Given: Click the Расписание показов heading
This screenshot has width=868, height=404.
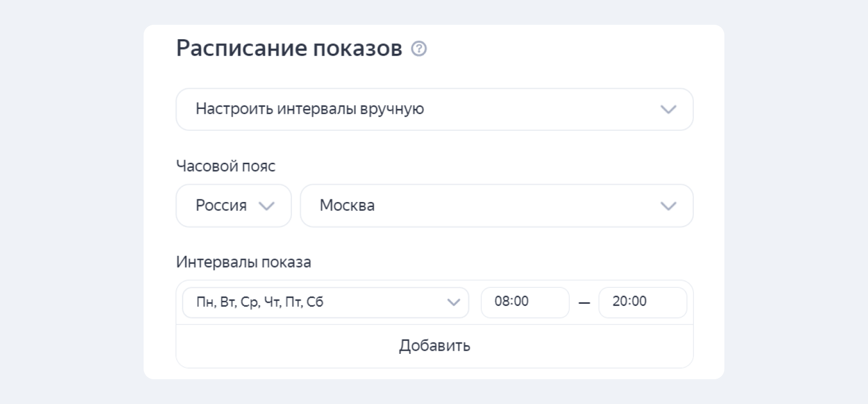Looking at the screenshot, I should point(289,48).
